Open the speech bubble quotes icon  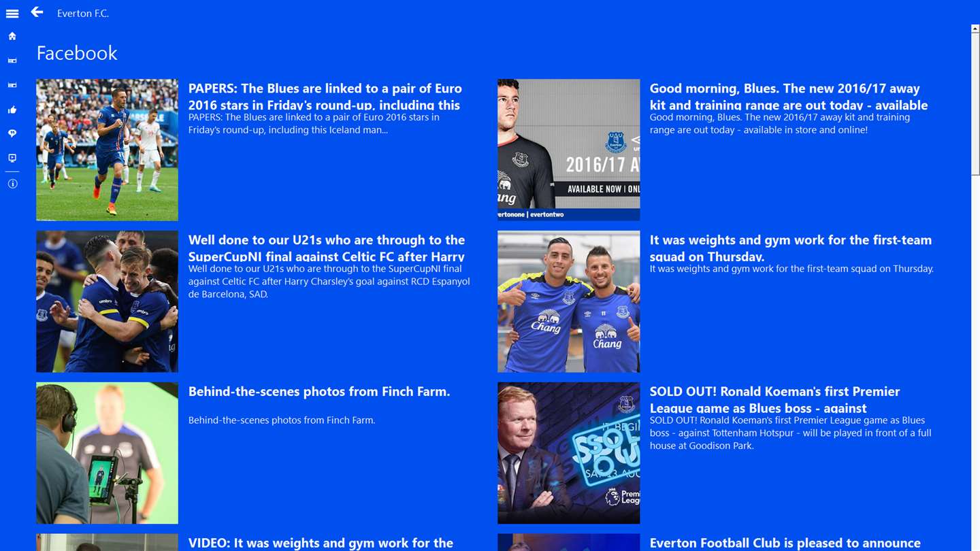(12, 133)
